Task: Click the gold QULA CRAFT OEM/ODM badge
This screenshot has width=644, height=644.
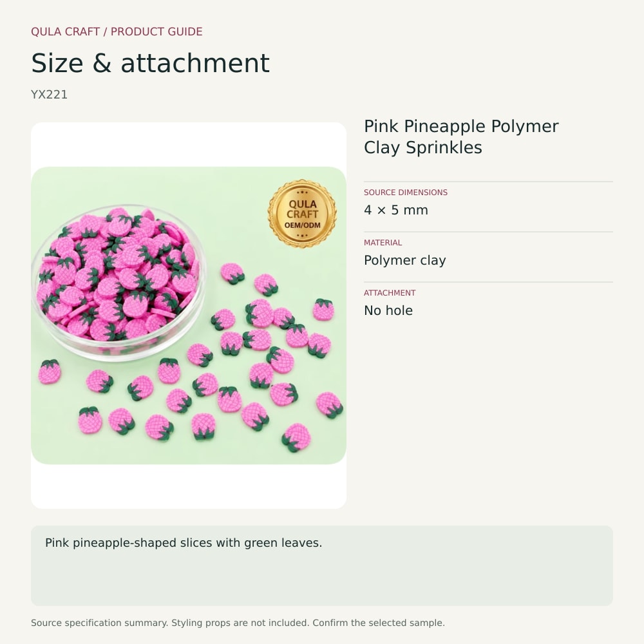Action: 302,214
